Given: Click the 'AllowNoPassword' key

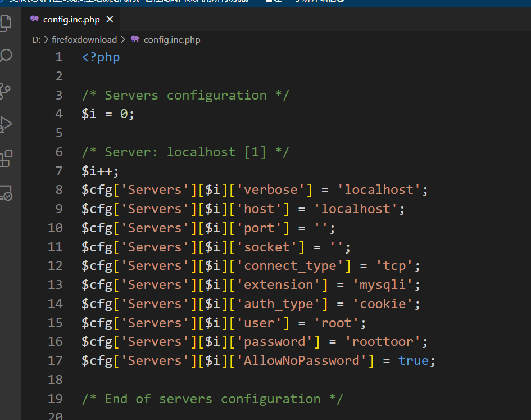Looking at the screenshot, I should pyautogui.click(x=301, y=360).
